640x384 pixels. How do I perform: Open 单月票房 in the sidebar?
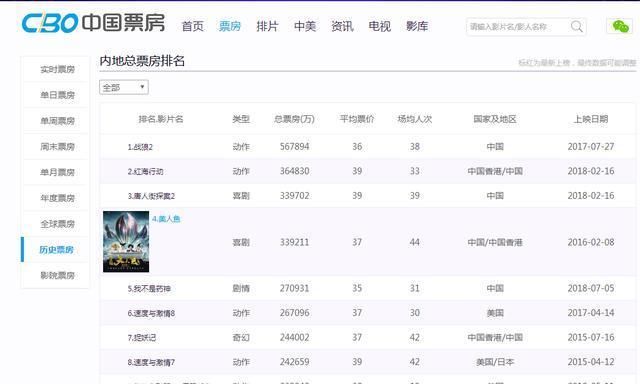point(57,172)
